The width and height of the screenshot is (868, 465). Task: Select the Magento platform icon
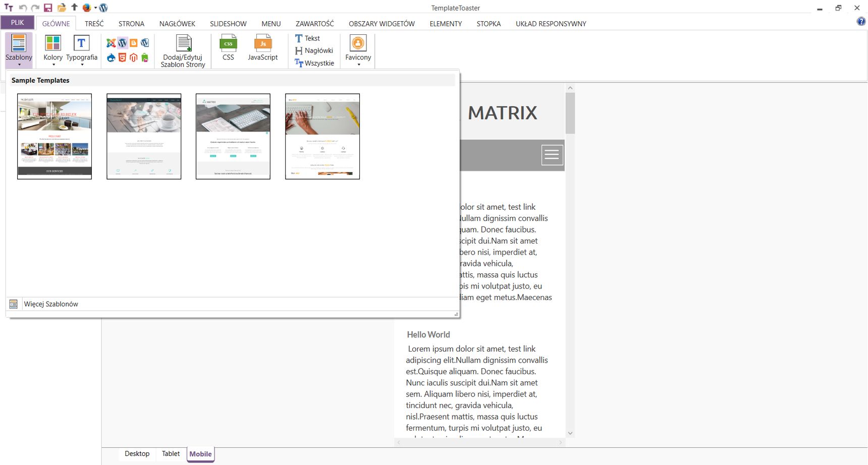pyautogui.click(x=134, y=57)
